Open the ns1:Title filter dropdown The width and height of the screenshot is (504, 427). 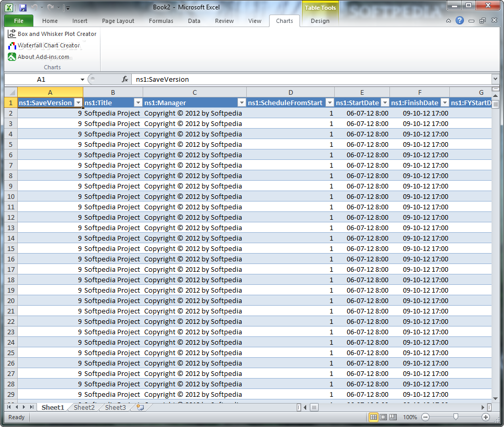point(138,103)
